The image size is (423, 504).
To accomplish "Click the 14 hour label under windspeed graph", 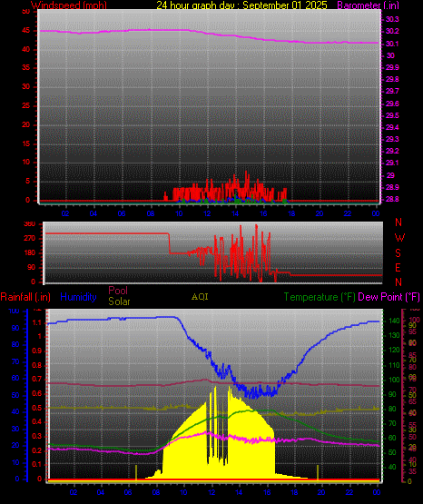I will (x=235, y=213).
